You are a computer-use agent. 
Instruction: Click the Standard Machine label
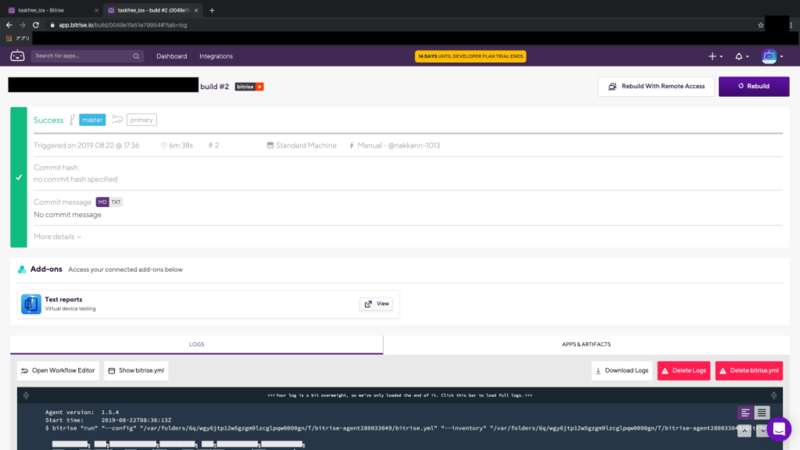pyautogui.click(x=306, y=145)
